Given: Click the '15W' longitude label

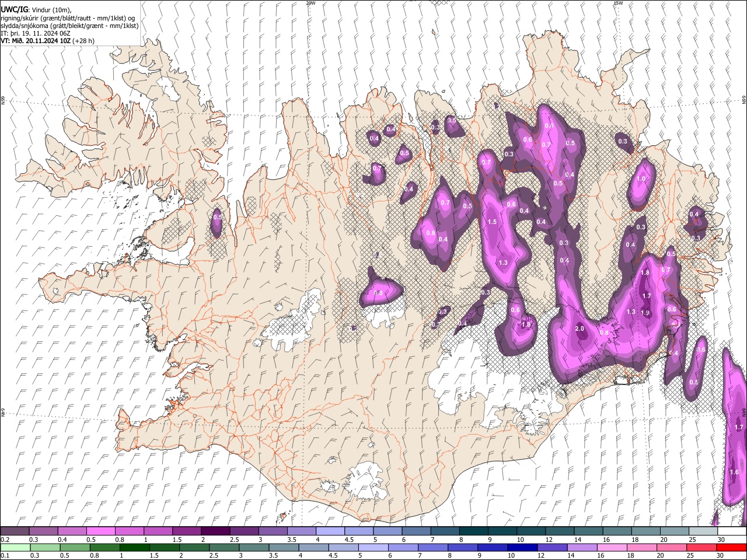Looking at the screenshot, I should (x=618, y=3).
